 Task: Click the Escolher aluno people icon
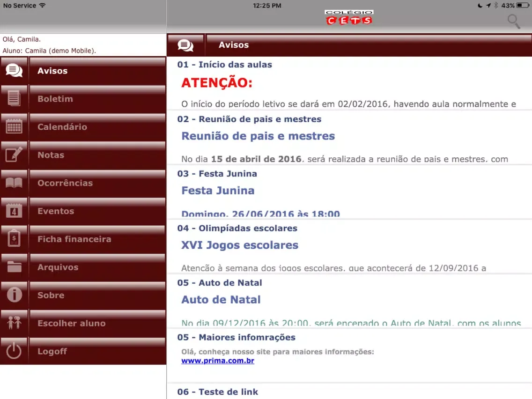tap(14, 323)
